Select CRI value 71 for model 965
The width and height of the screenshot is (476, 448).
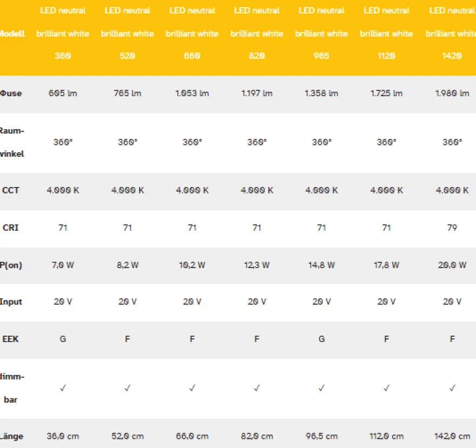pos(321,228)
